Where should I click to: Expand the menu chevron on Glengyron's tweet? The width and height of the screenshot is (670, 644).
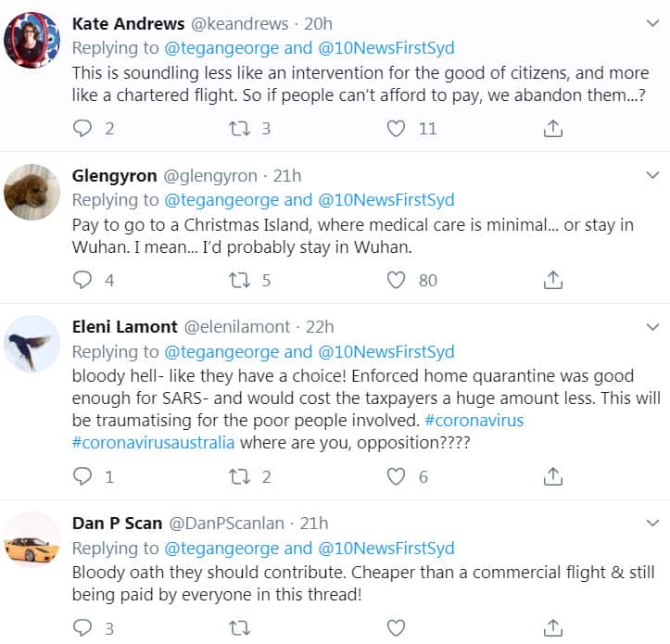click(x=653, y=175)
